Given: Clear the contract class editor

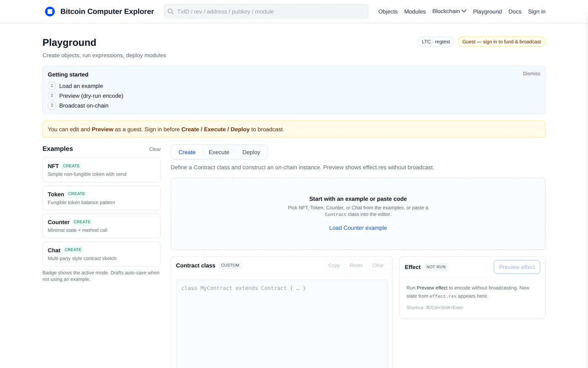Looking at the screenshot, I should click(378, 265).
